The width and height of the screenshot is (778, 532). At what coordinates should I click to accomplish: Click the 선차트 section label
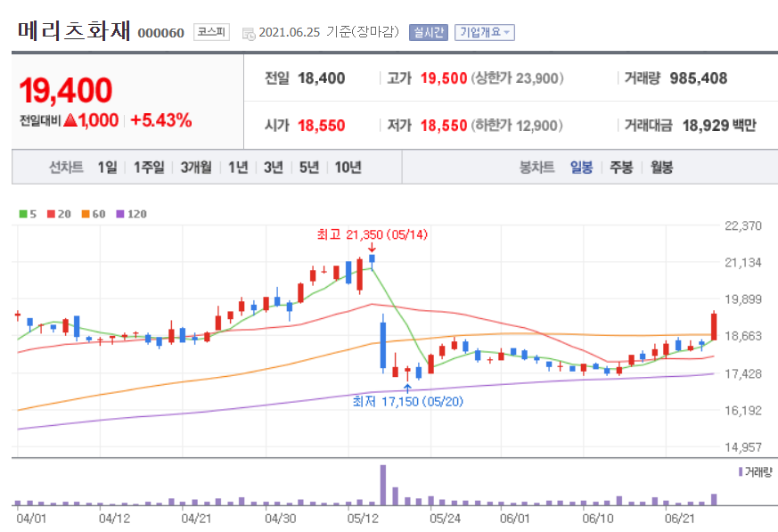point(66,168)
